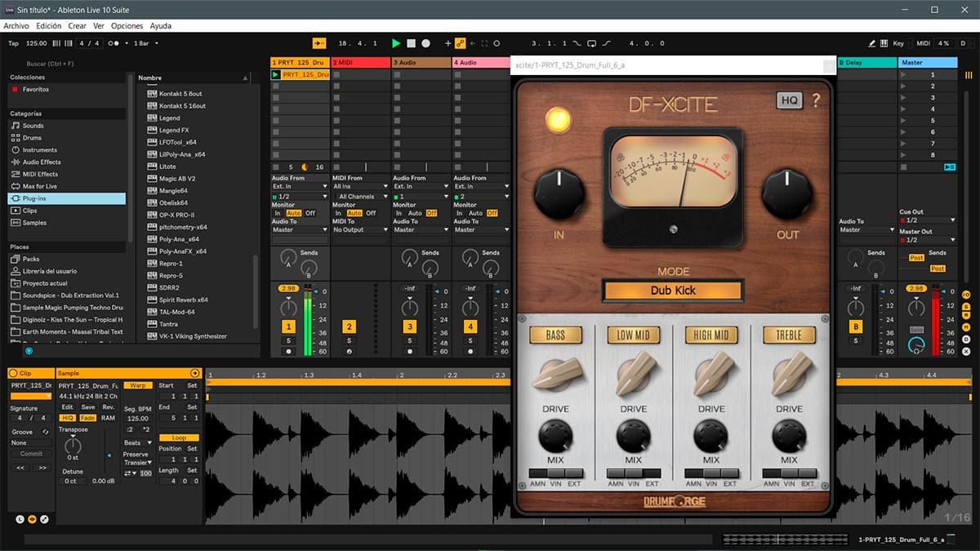Click the Session Record circle button
Image resolution: width=980 pixels, height=551 pixels.
pos(497,43)
